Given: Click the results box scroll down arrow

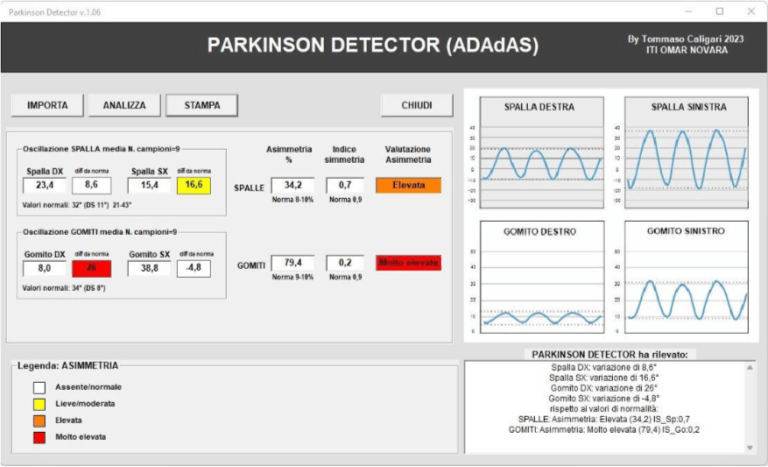Looking at the screenshot, I should click(x=750, y=447).
